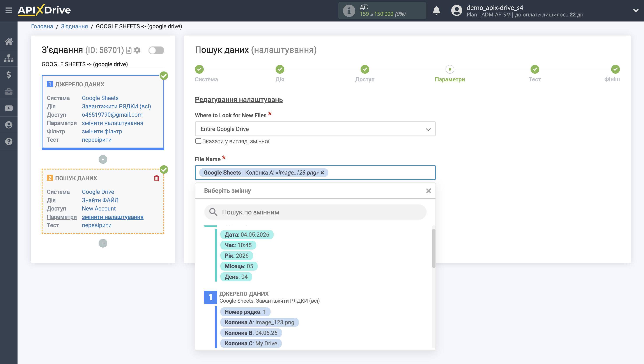
Task: Click the demo_apix-drive_s4 account name
Action: 495,7
